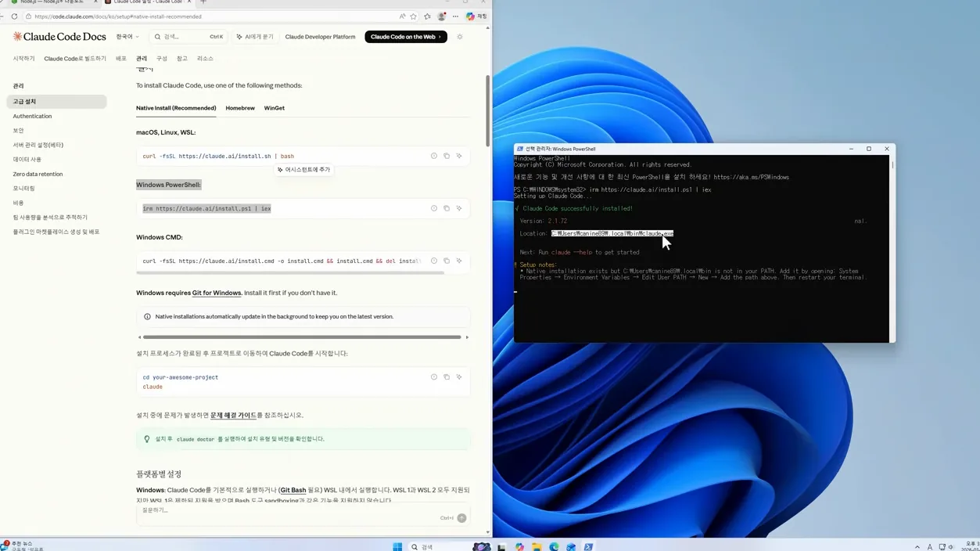980x551 pixels.
Task: Follow the Git for Windows link
Action: (217, 293)
